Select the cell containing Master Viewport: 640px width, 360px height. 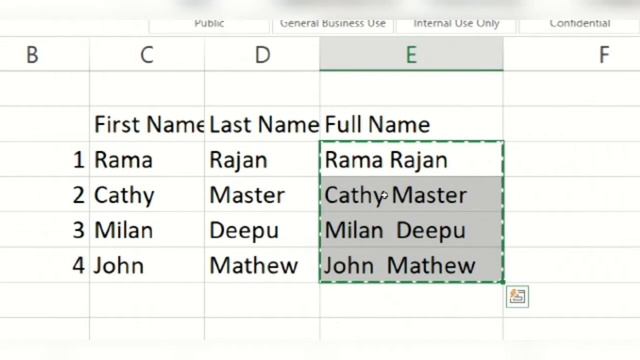(262, 195)
